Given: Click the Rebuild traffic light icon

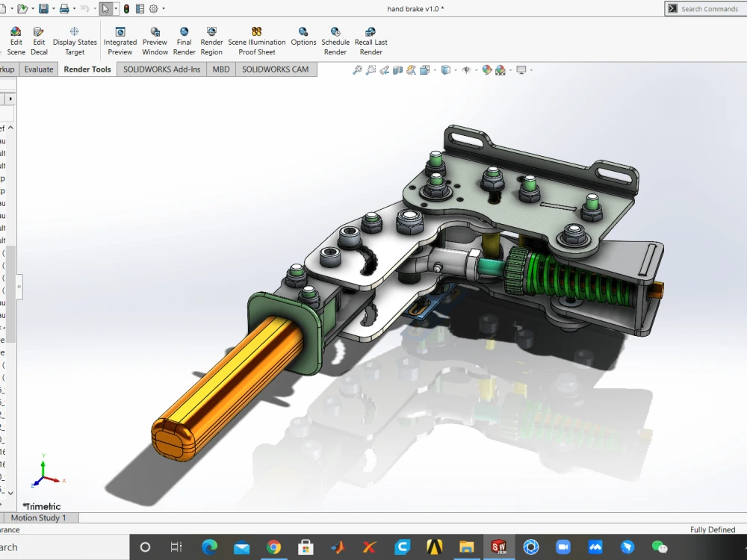Looking at the screenshot, I should point(126,8).
